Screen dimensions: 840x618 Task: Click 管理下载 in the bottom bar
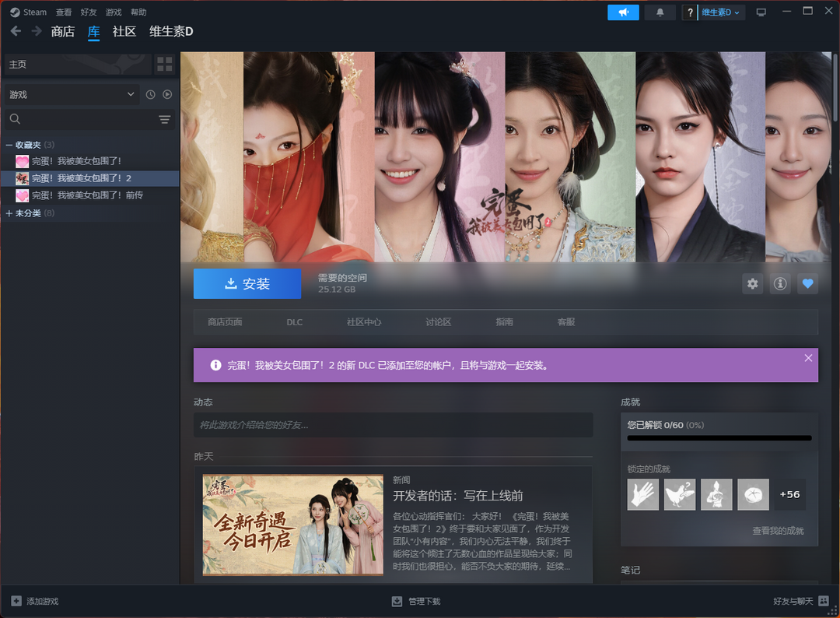point(425,602)
